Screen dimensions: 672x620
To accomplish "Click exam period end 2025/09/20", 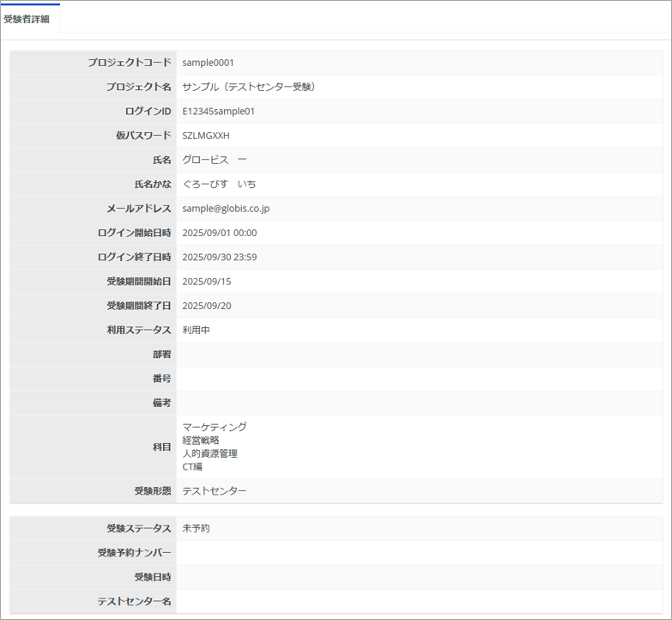I will pyautogui.click(x=207, y=307).
